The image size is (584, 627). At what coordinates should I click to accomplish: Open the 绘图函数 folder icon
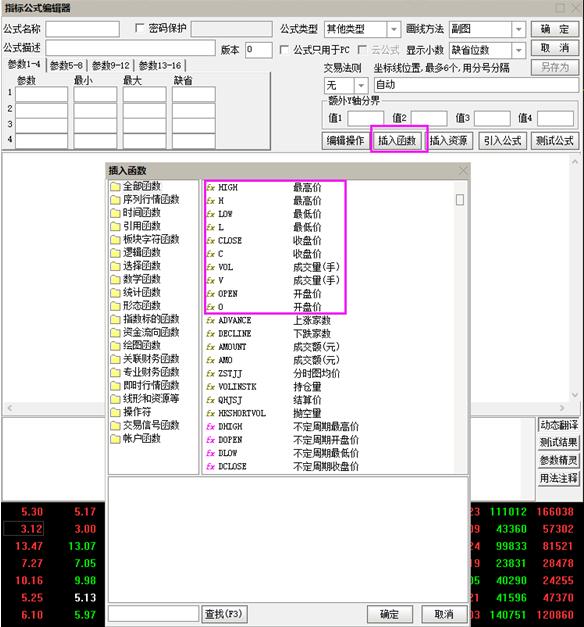click(x=116, y=345)
